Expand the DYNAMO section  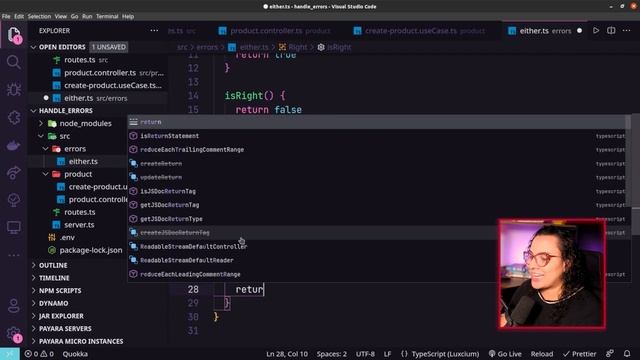(53, 303)
